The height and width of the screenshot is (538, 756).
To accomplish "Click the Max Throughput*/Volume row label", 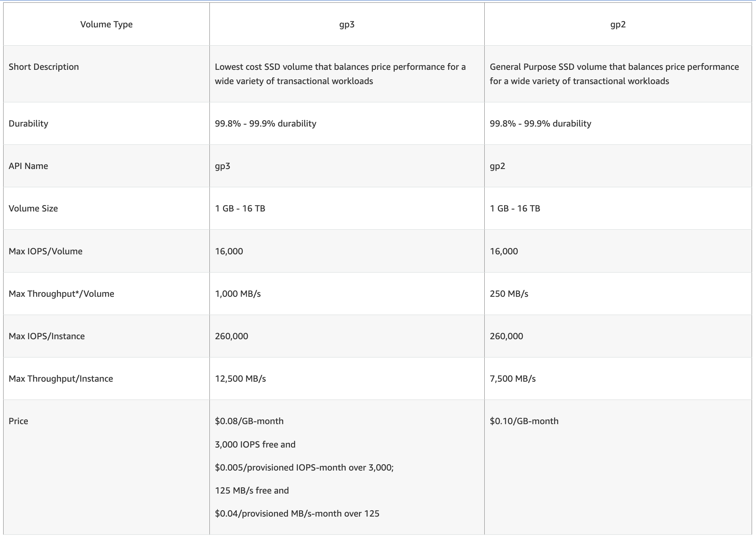I will click(x=61, y=294).
